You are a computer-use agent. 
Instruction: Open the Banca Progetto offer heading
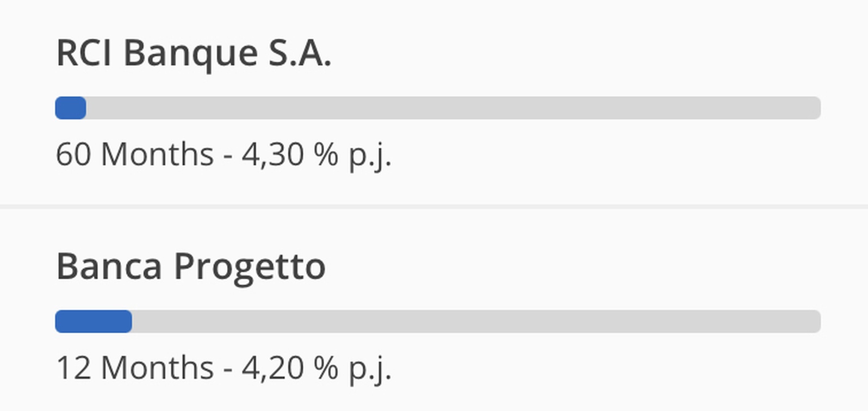(191, 267)
